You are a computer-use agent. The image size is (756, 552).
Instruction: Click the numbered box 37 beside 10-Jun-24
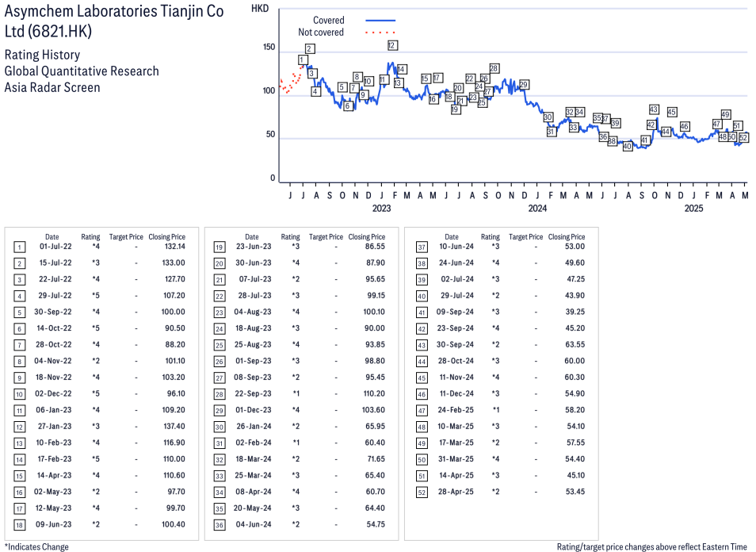pos(422,247)
